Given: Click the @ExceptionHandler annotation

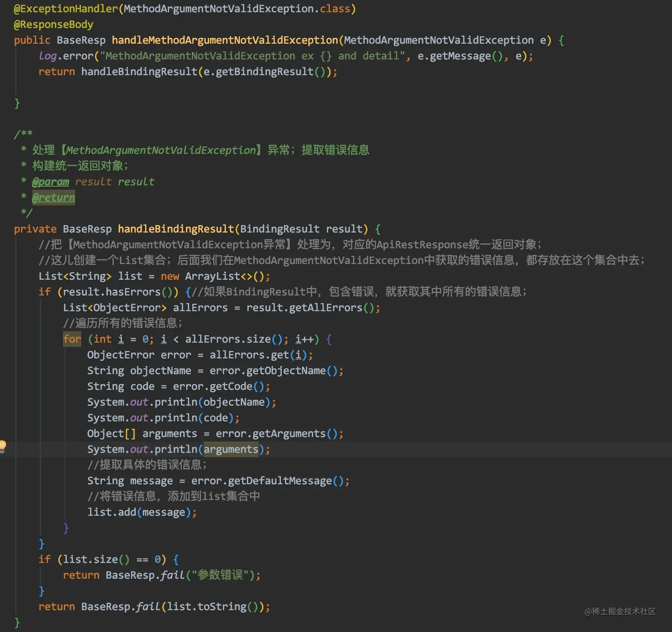Looking at the screenshot, I should pos(66,9).
